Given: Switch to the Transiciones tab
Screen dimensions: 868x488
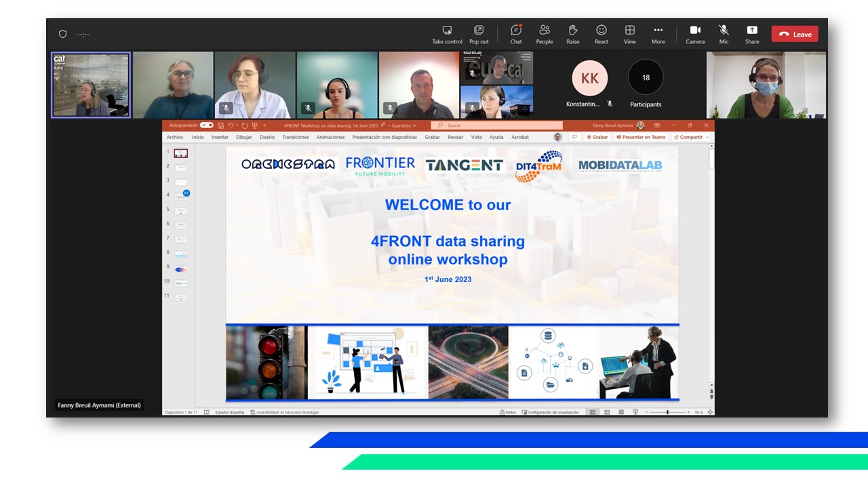Looking at the screenshot, I should tap(296, 137).
